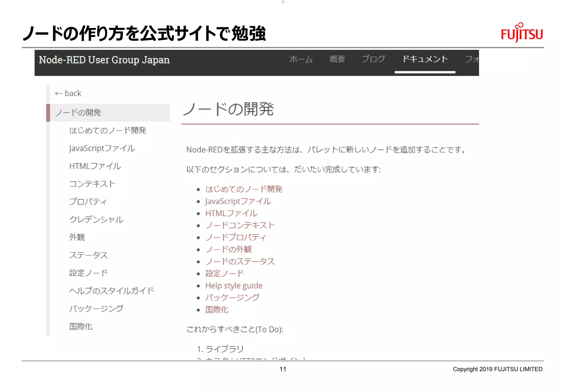
Task: Open 国際化 in the sidebar
Action: pyautogui.click(x=81, y=326)
